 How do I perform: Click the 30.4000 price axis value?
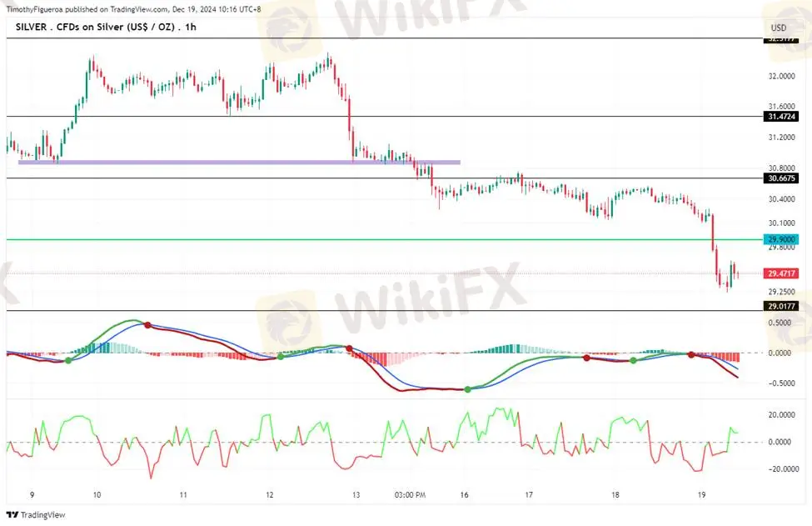781,199
